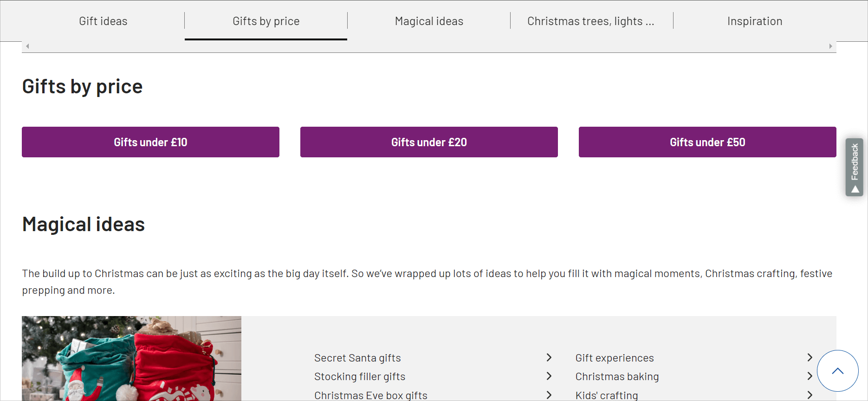
Task: Open the Feedback side tab
Action: (x=854, y=167)
